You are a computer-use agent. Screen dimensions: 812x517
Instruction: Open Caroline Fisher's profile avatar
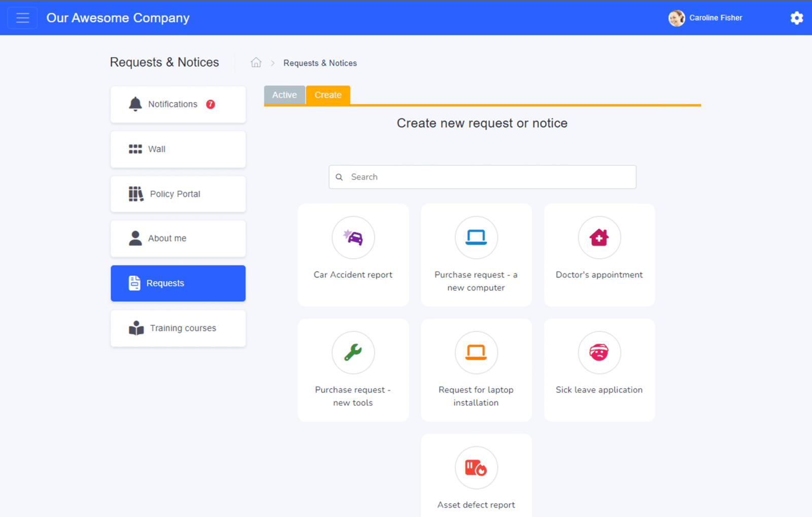click(676, 18)
